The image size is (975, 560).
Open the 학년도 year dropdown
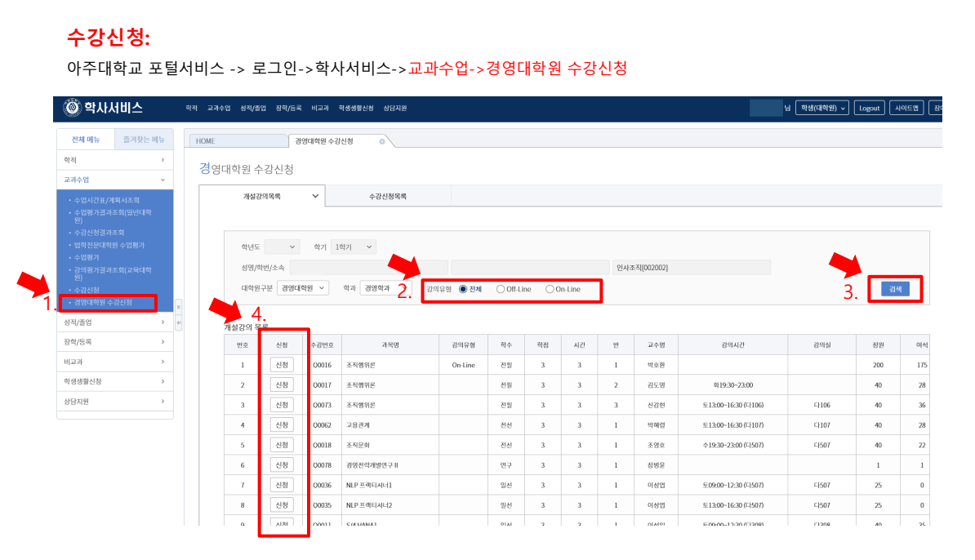tap(282, 247)
